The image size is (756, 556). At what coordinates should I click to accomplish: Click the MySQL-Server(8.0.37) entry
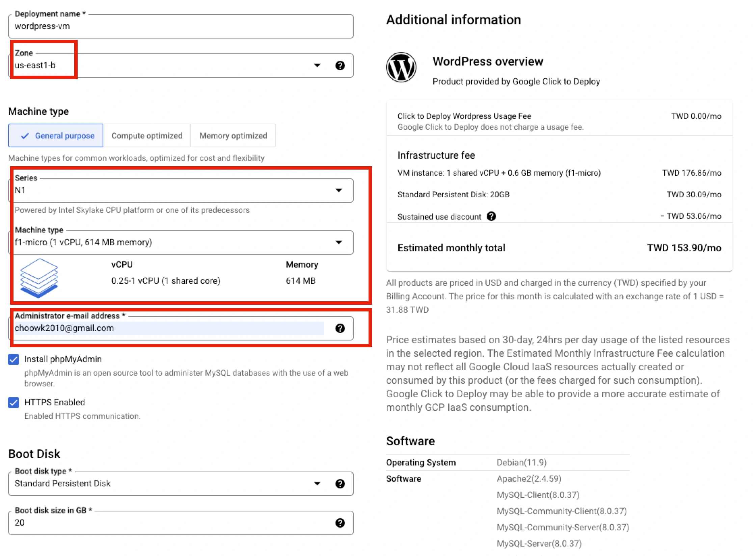[x=539, y=544]
